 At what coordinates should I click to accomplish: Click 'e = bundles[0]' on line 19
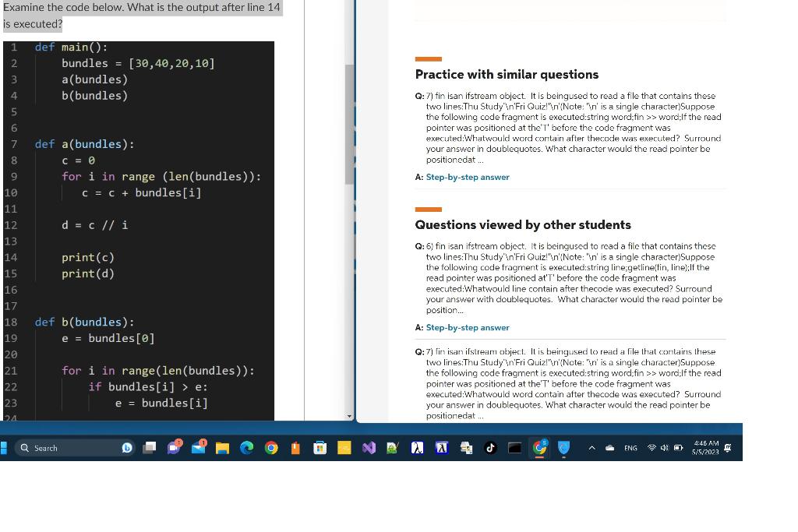click(x=108, y=338)
